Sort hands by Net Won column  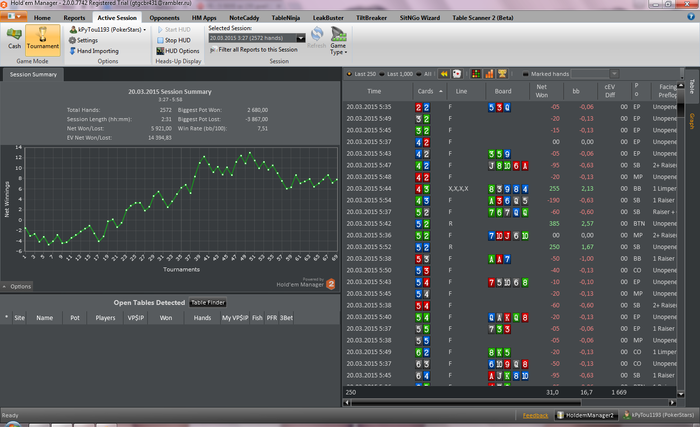click(542, 91)
